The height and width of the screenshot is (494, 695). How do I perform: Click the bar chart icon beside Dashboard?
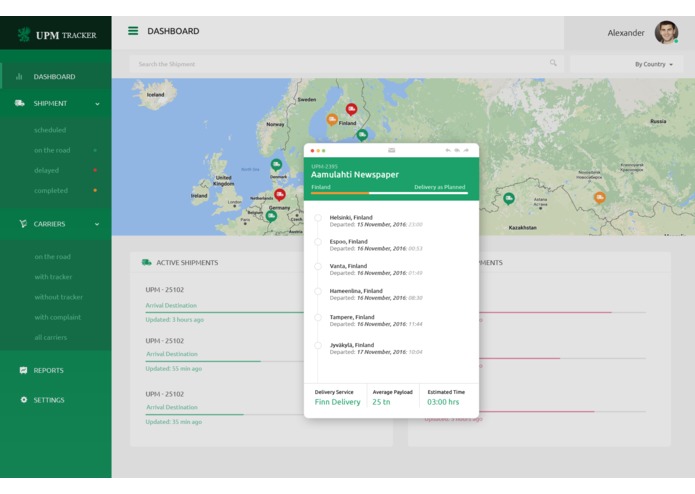[19, 77]
